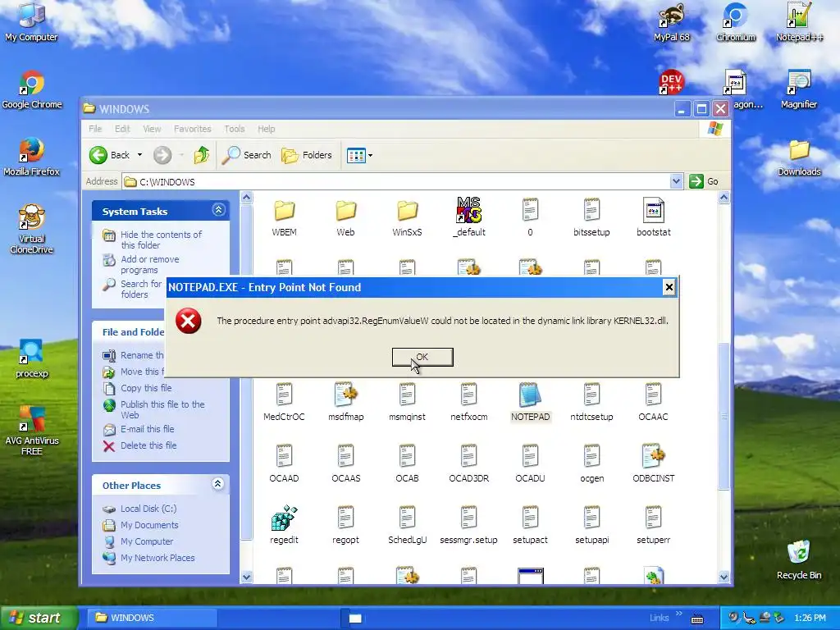Select the Google Chrome desktop icon
Screen dimensions: 840x630
click(32, 89)
